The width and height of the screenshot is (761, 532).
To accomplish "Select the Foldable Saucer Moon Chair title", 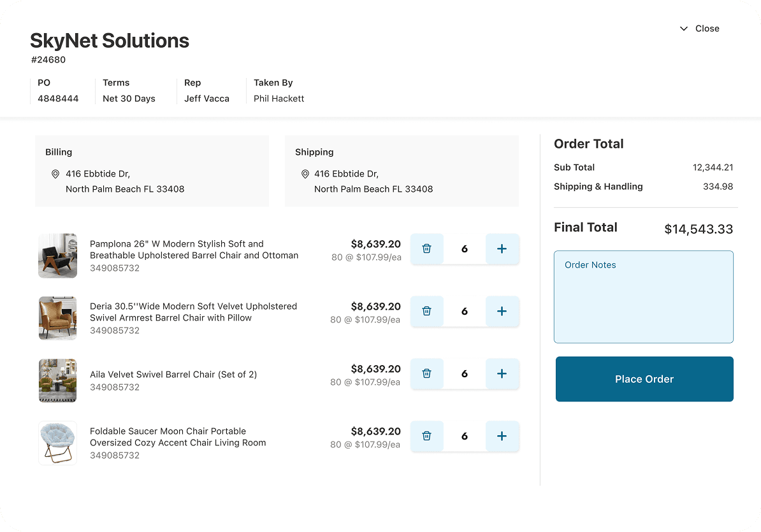I will point(178,437).
